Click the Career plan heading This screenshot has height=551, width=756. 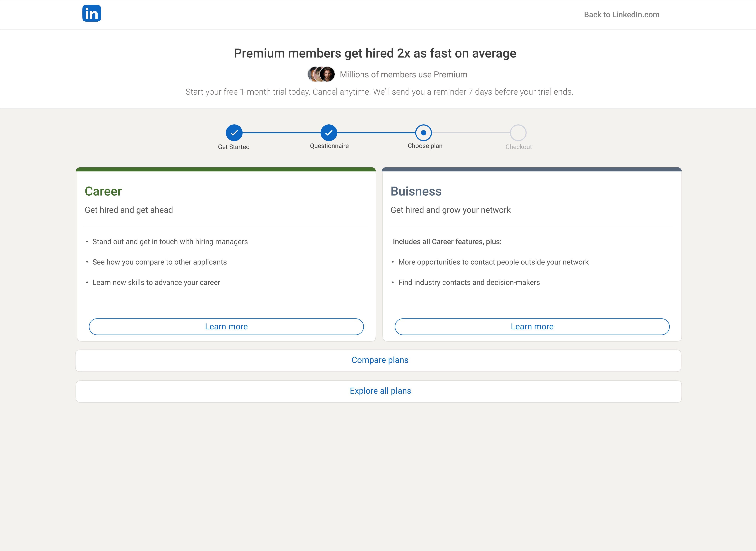pyautogui.click(x=103, y=192)
